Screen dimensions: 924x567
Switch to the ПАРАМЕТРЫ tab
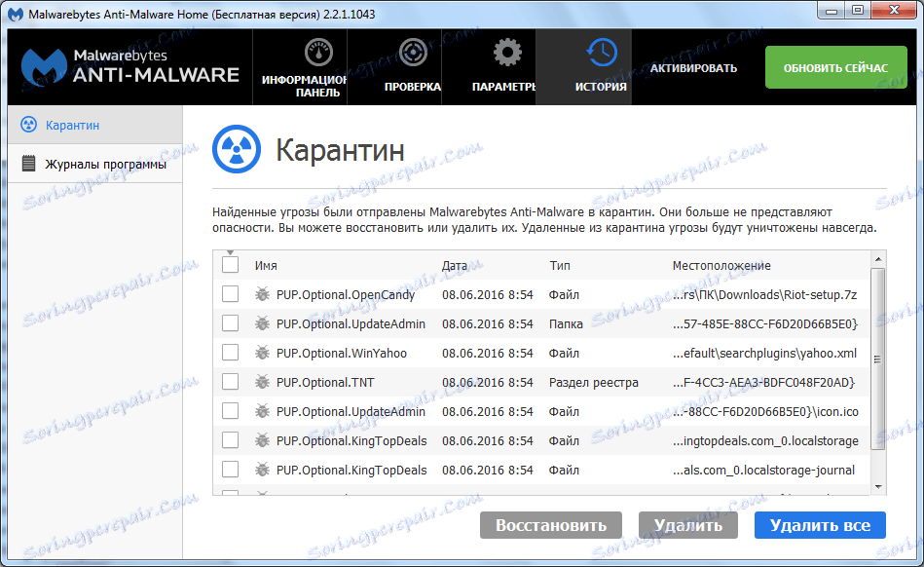pyautogui.click(x=489, y=67)
